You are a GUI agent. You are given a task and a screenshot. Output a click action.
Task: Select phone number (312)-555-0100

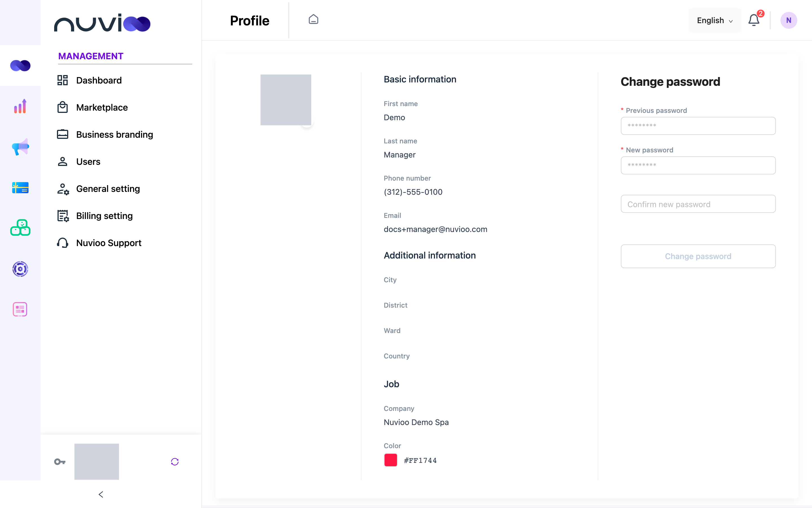pyautogui.click(x=413, y=192)
